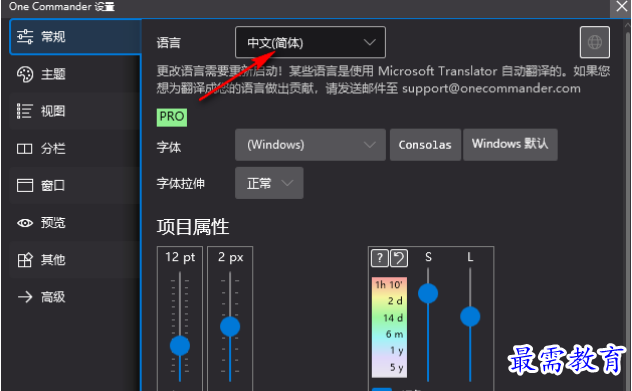
Task: Switch to the 其他 other tab
Action: pyautogui.click(x=75, y=260)
